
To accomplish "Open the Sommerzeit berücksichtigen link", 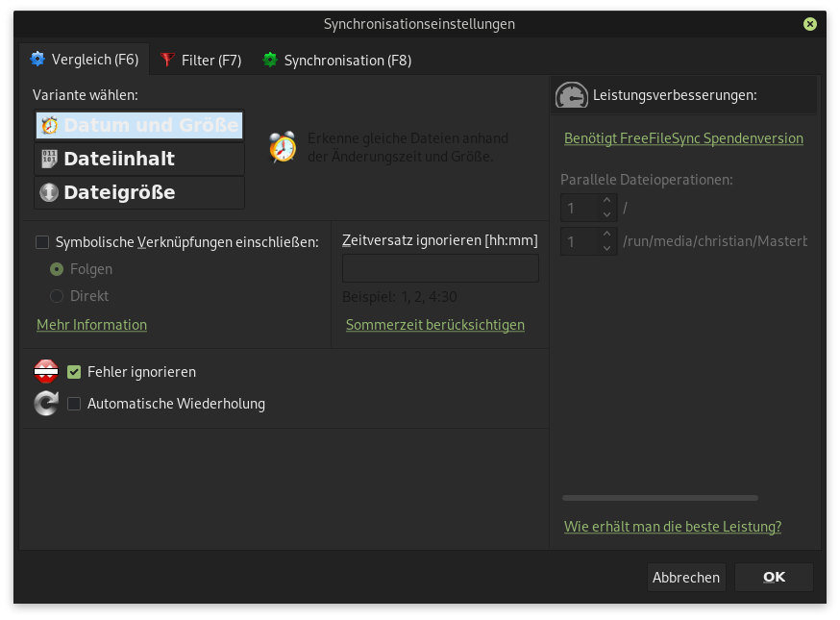I will click(x=435, y=325).
